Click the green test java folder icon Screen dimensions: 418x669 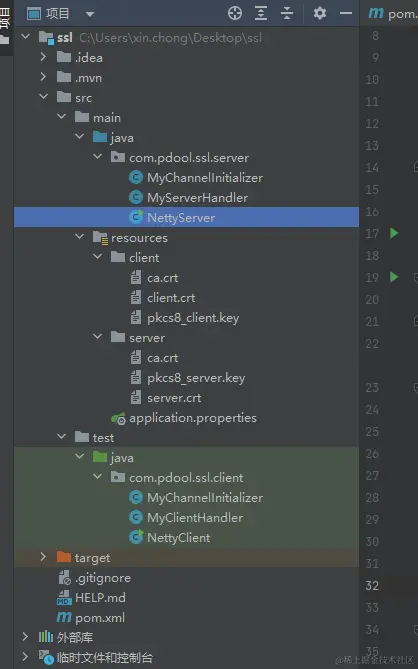pyautogui.click(x=100, y=457)
